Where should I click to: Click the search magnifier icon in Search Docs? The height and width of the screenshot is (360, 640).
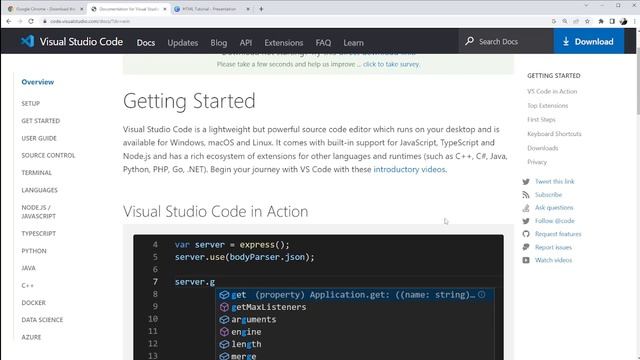(470, 41)
